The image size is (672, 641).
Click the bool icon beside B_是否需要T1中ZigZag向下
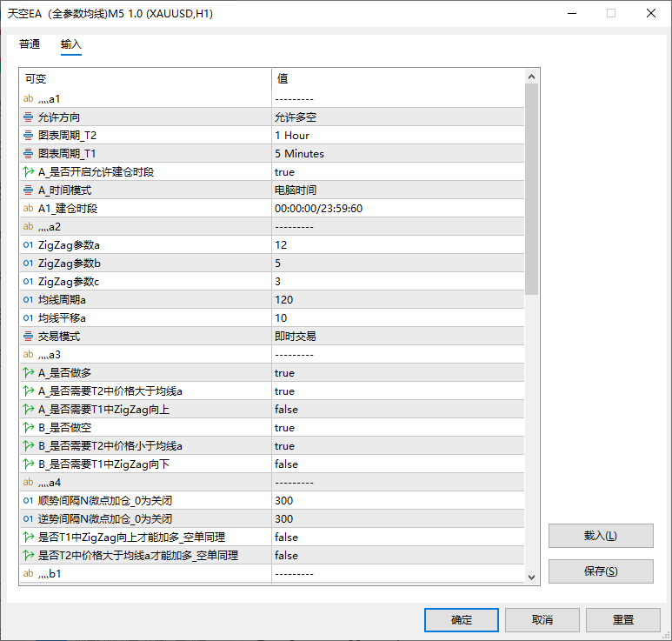click(29, 464)
